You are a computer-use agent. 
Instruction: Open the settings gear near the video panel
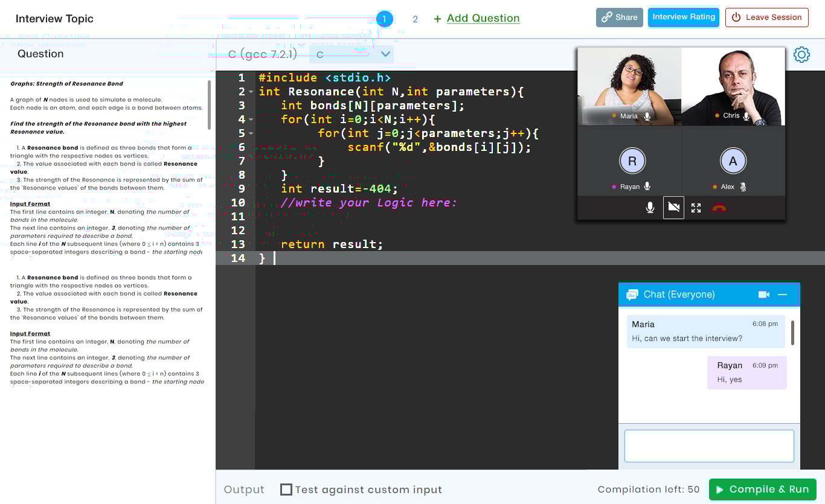801,54
